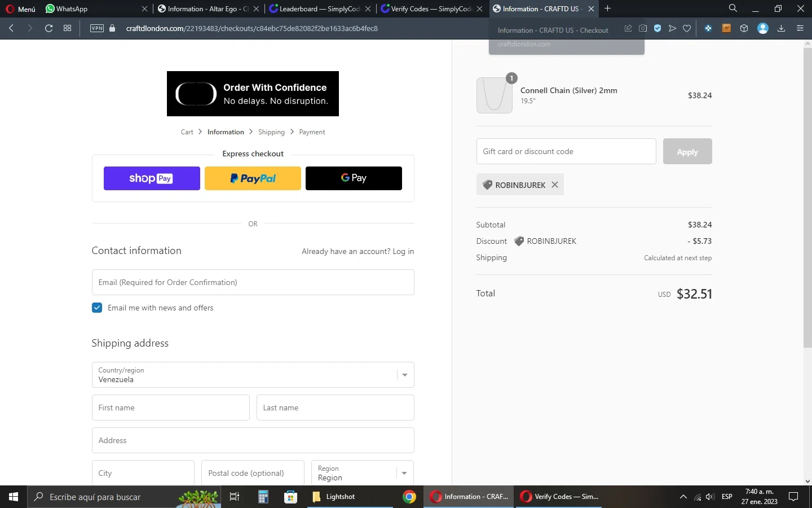
Task: Click the pinboard pin icon
Action: tap(628, 28)
